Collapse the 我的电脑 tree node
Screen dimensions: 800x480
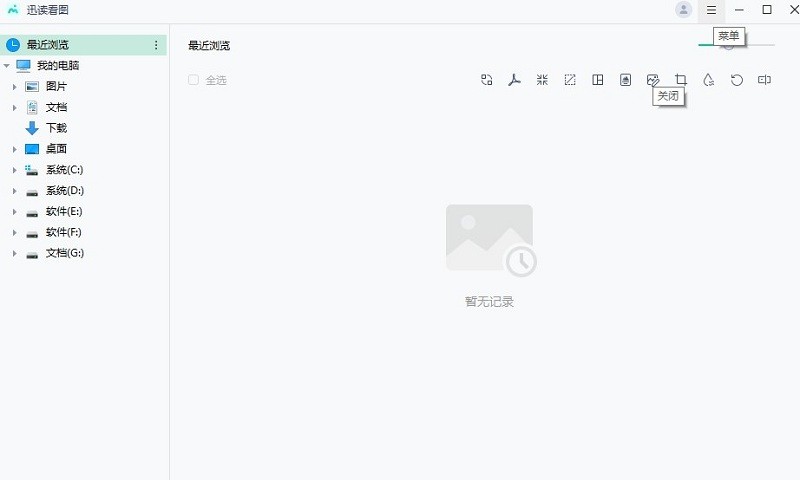coord(7,66)
